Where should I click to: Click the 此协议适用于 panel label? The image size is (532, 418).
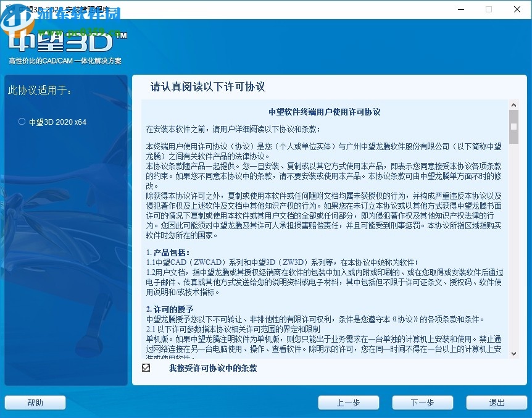[x=38, y=90]
